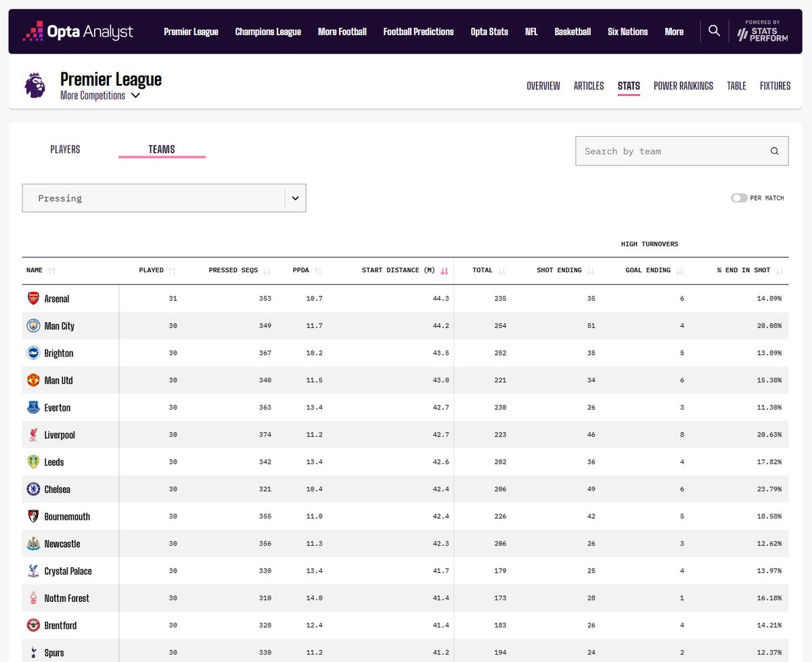Sort by Total high turnovers arrows
This screenshot has width=812, height=662.
click(x=501, y=271)
